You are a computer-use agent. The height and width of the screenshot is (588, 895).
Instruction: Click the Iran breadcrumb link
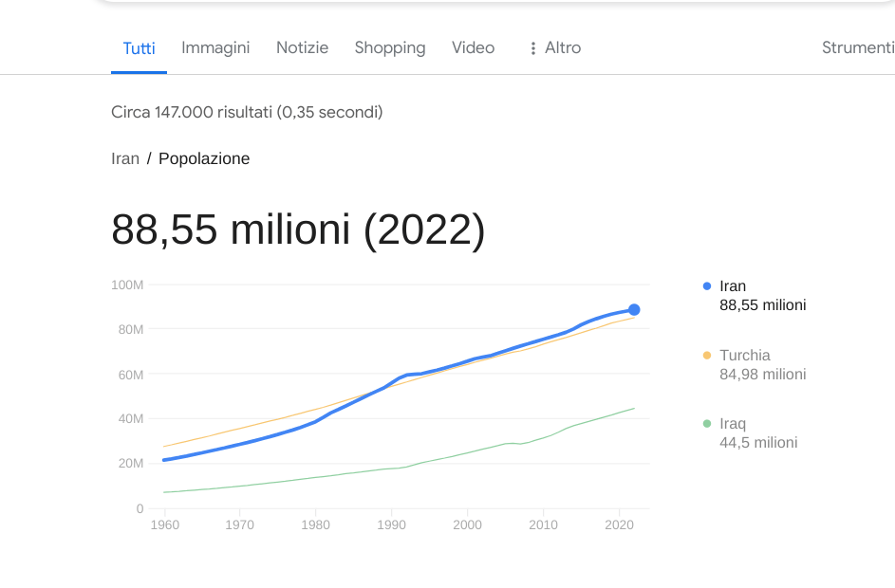click(x=125, y=158)
